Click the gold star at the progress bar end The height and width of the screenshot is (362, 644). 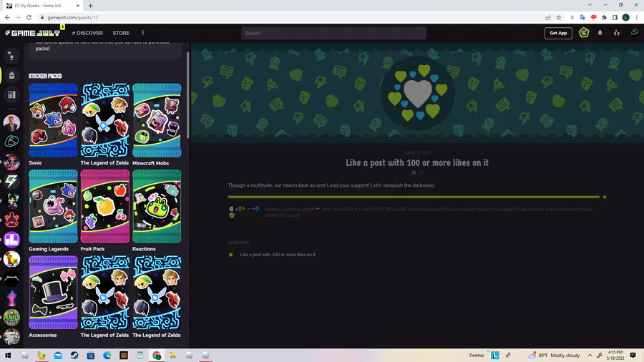coord(605,197)
